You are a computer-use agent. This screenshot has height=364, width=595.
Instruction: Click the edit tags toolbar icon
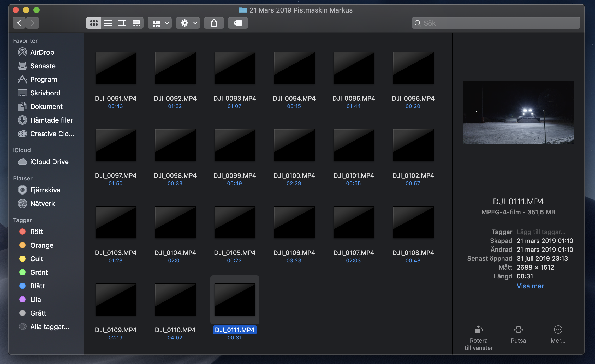[238, 23]
